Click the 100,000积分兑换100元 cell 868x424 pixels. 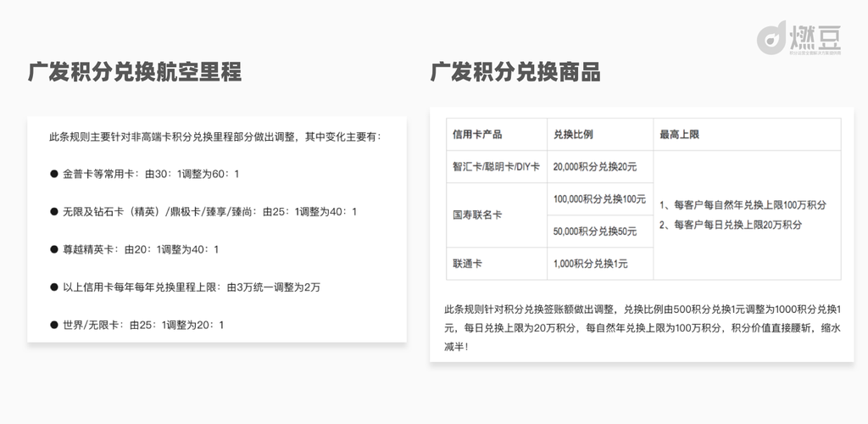click(599, 199)
